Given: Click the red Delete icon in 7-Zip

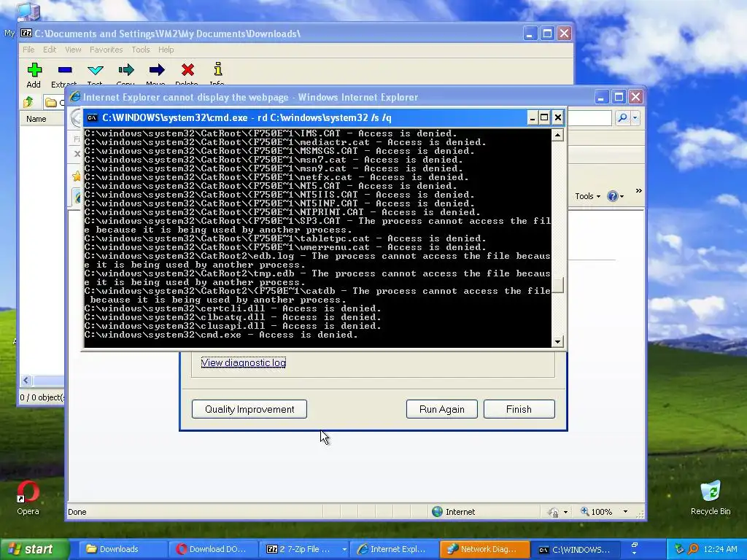Looking at the screenshot, I should click(x=187, y=70).
